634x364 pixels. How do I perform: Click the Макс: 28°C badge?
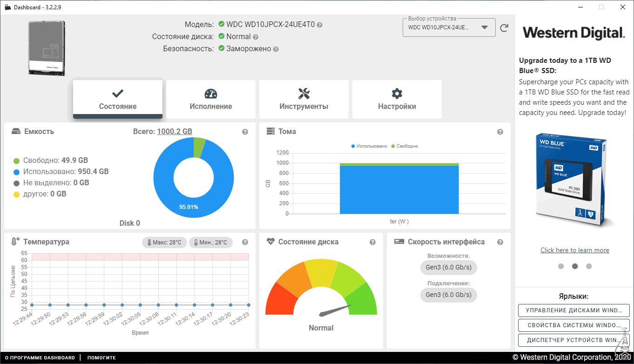coord(165,243)
